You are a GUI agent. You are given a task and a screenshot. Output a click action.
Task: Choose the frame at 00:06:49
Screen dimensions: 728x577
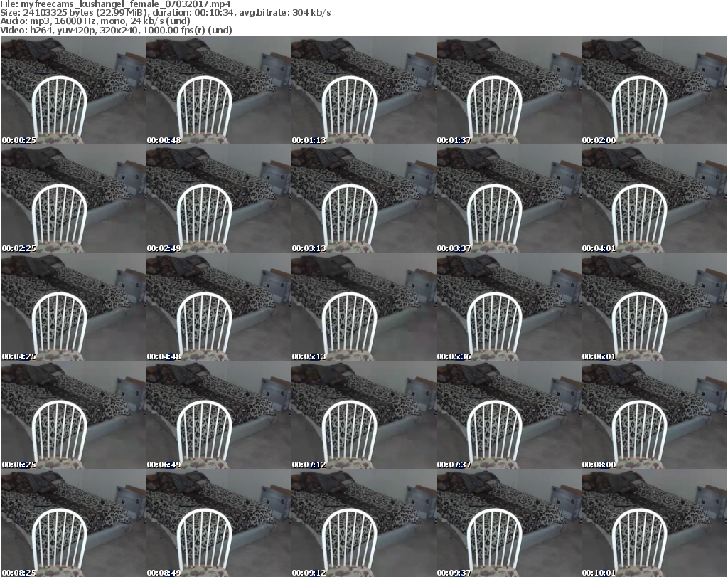[219, 415]
